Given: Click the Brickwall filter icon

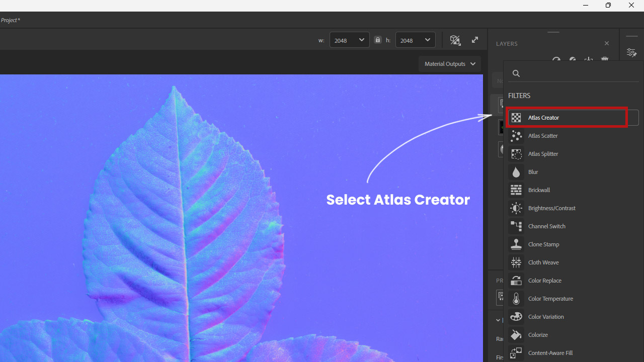Looking at the screenshot, I should click(x=516, y=190).
